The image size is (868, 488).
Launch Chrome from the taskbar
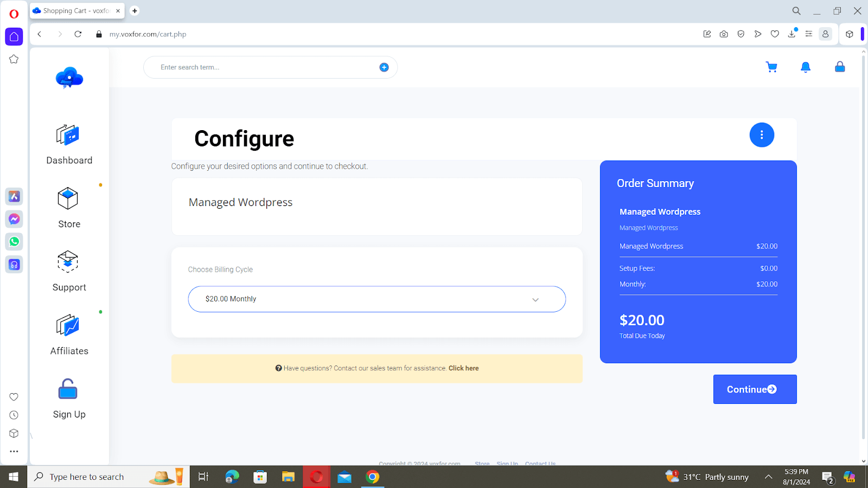coord(372,477)
